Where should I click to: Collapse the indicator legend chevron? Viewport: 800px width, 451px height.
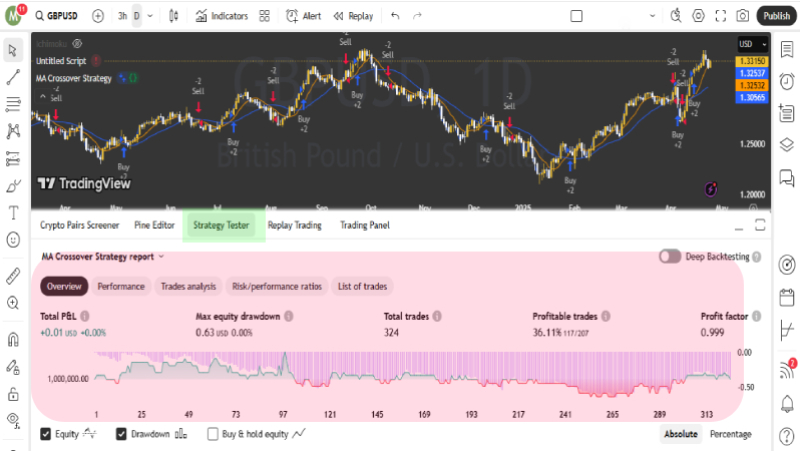pyautogui.click(x=43, y=96)
